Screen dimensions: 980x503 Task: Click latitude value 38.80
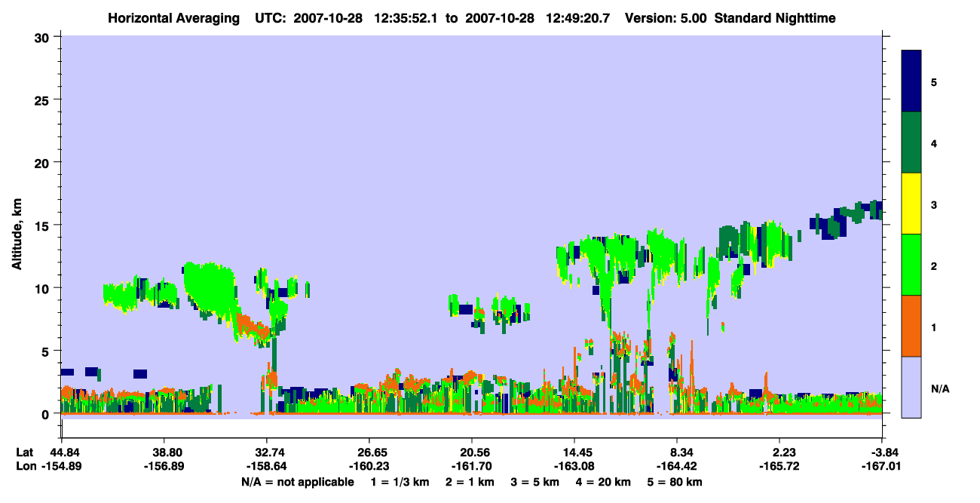pyautogui.click(x=164, y=452)
